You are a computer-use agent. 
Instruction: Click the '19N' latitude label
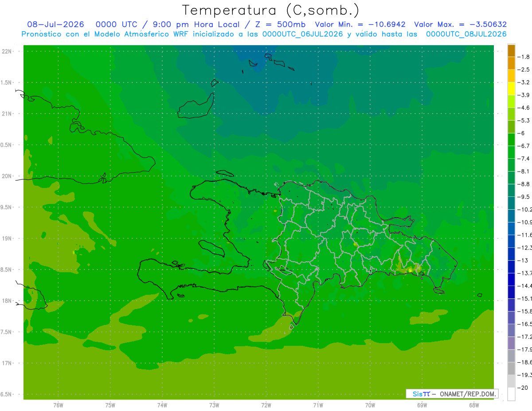click(7, 238)
